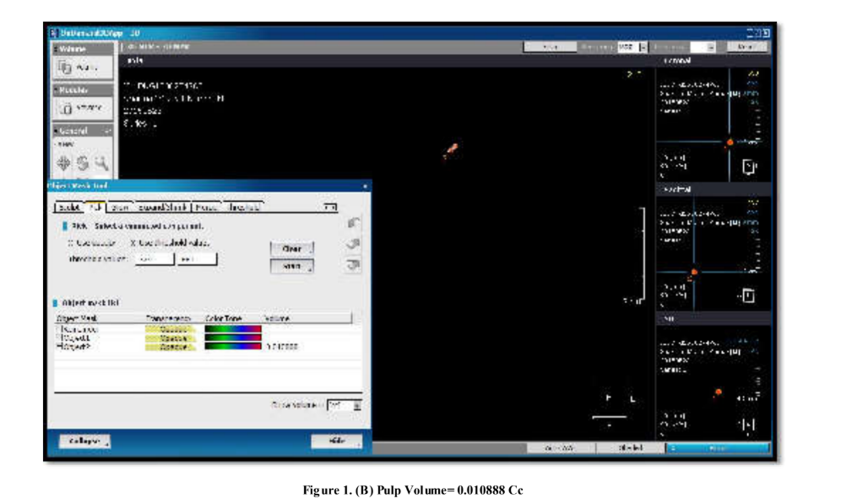The width and height of the screenshot is (841, 504).
Task: Select the first radio option under Pick
Action: coord(68,243)
